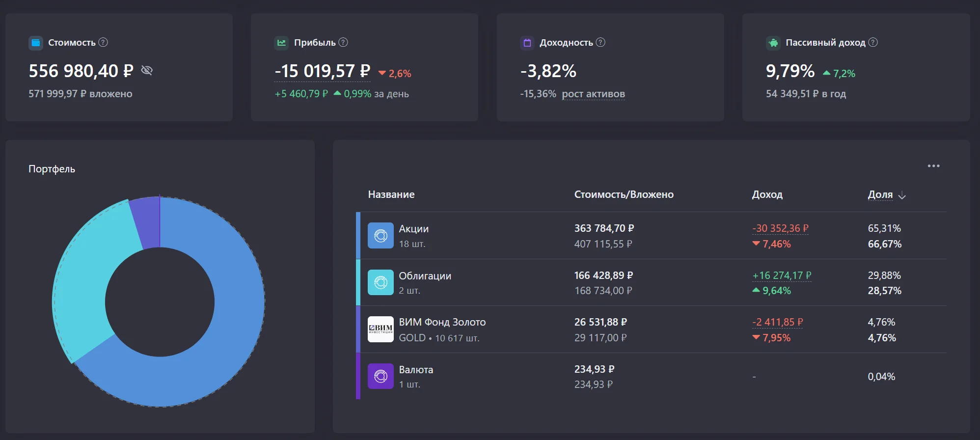The width and height of the screenshot is (980, 440).
Task: Open the рост активов link
Action: tap(593, 94)
